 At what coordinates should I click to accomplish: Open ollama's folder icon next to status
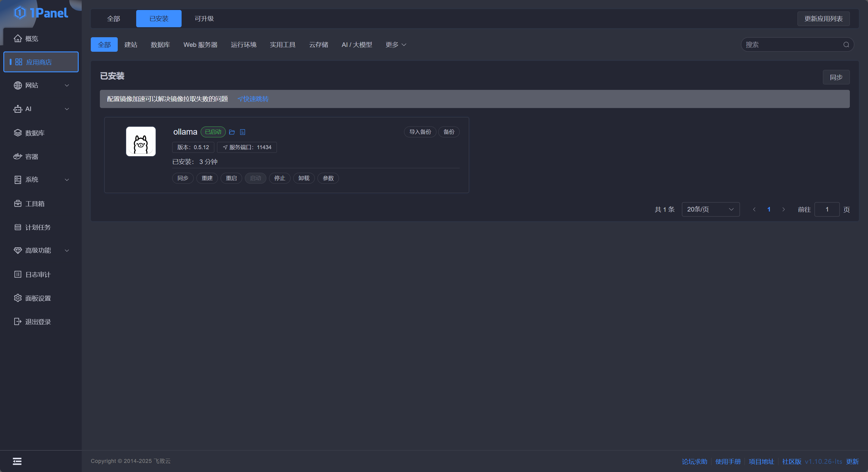point(232,132)
